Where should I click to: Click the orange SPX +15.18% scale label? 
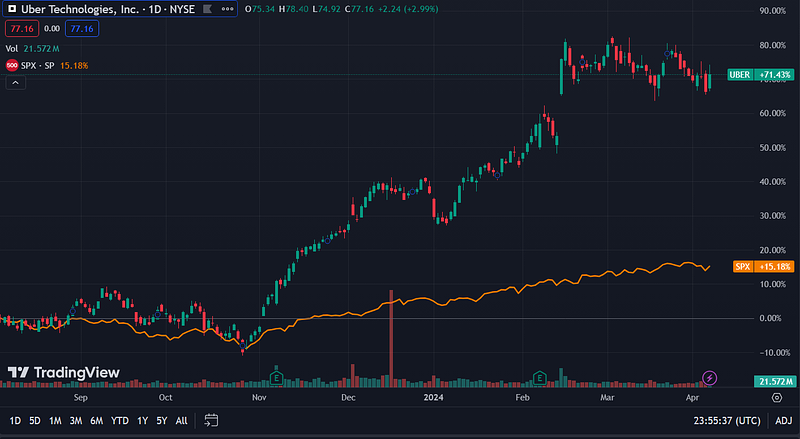763,266
